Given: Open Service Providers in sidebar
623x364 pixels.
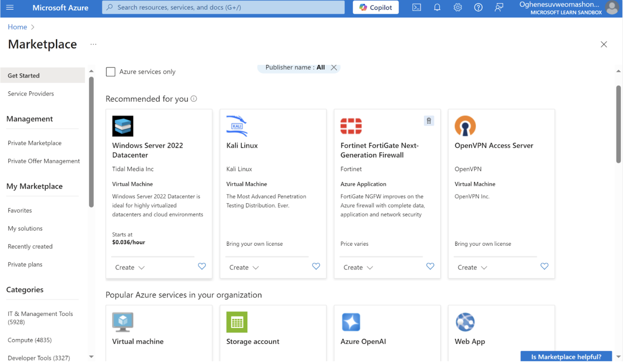Looking at the screenshot, I should [x=31, y=94].
